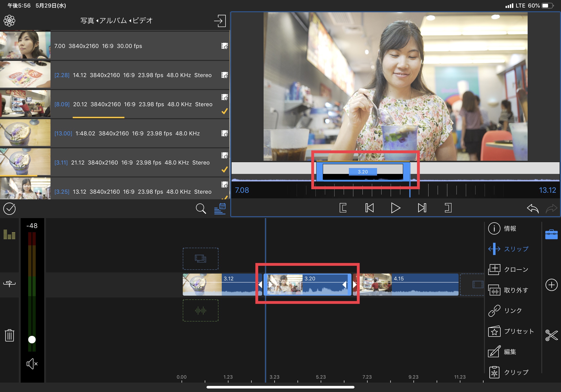The image size is (561, 392).
Task: Open the audio mixer levels icon
Action: [10, 234]
